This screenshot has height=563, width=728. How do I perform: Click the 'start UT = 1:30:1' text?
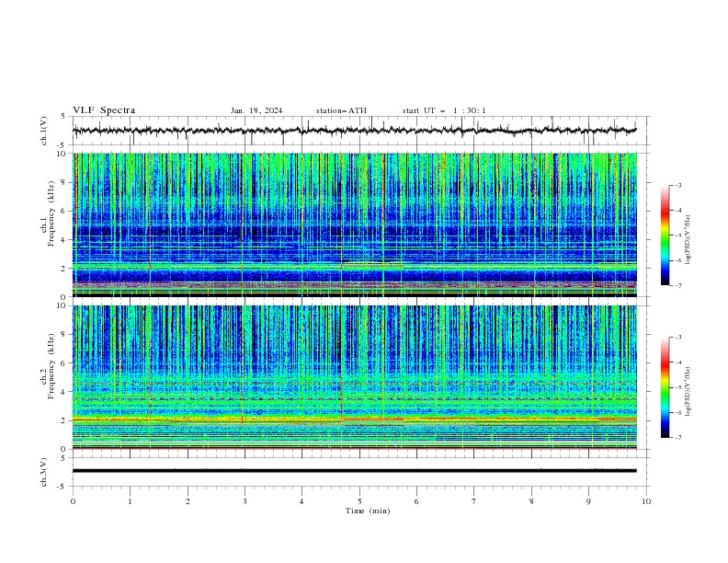click(444, 110)
